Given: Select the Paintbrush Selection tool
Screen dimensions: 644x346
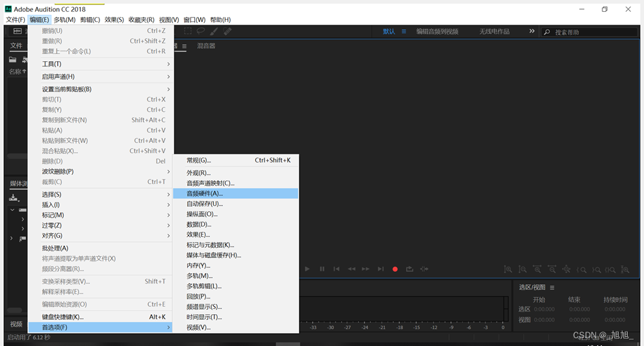Looking at the screenshot, I should (214, 31).
